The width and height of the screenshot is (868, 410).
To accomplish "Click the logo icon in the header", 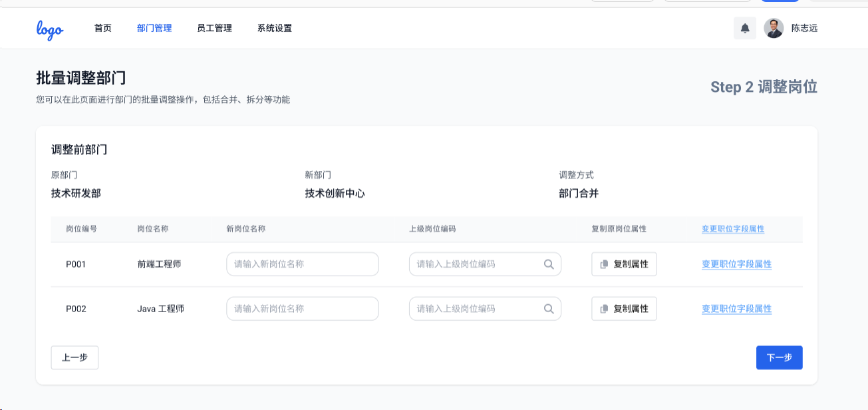I will (x=50, y=29).
